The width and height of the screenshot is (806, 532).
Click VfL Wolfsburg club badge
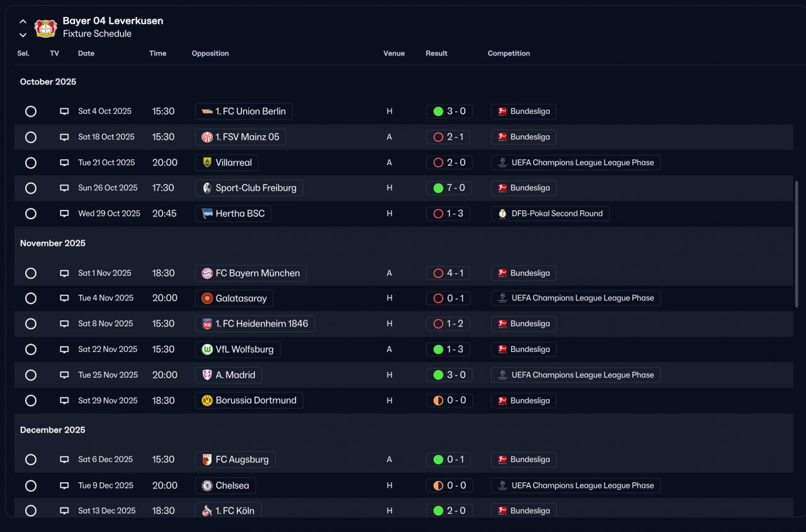(207, 349)
